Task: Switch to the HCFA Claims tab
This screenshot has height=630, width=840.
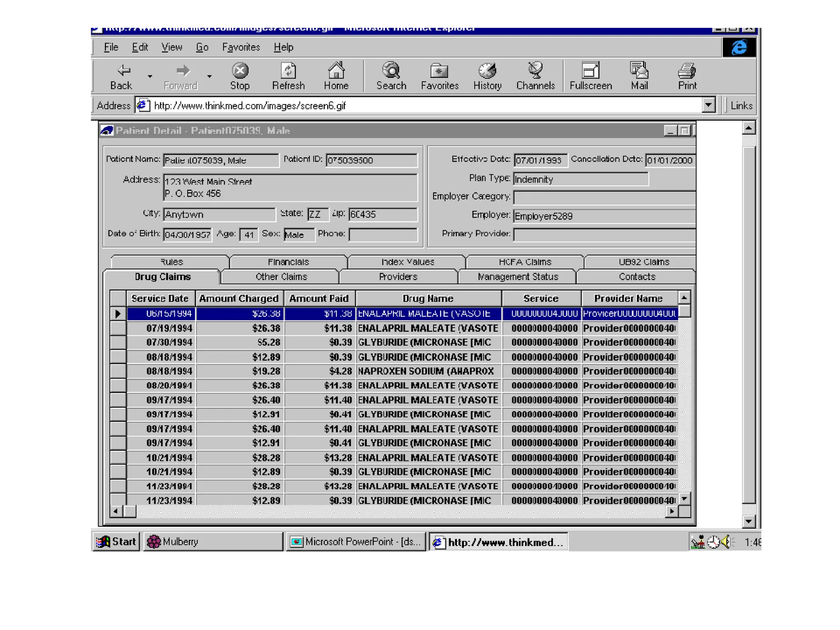Action: (525, 262)
